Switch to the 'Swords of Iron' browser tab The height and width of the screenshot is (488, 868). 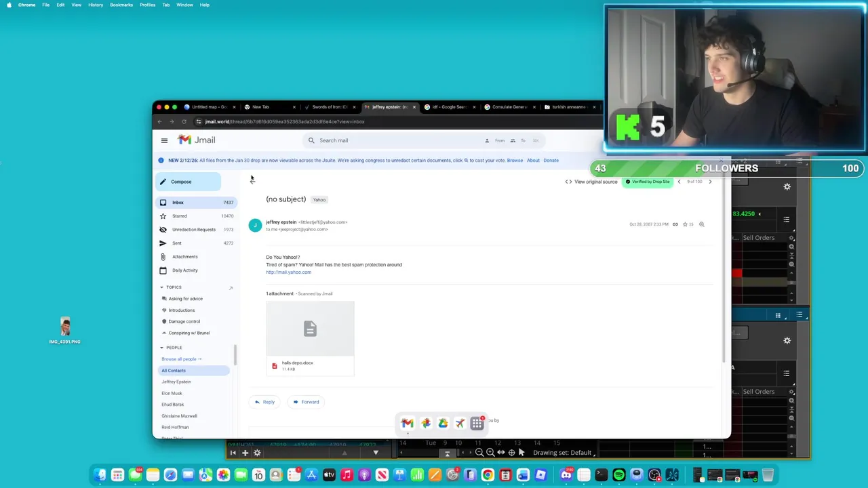tap(329, 107)
